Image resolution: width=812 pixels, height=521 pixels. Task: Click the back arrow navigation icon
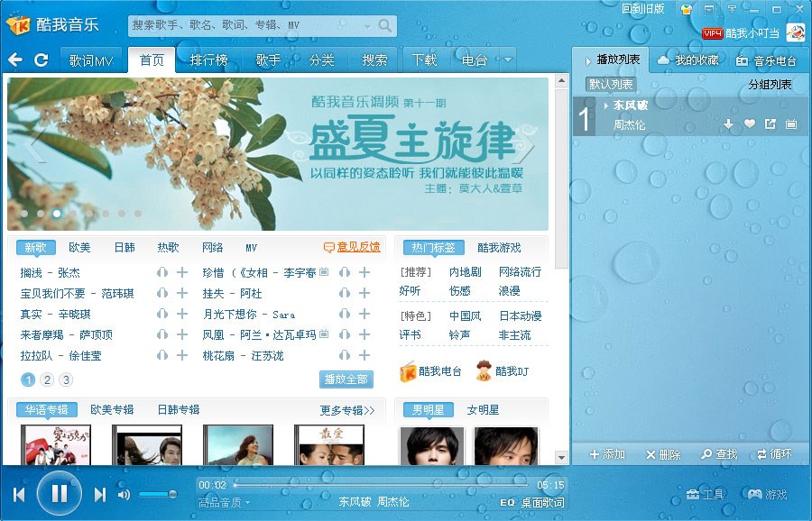pos(15,59)
